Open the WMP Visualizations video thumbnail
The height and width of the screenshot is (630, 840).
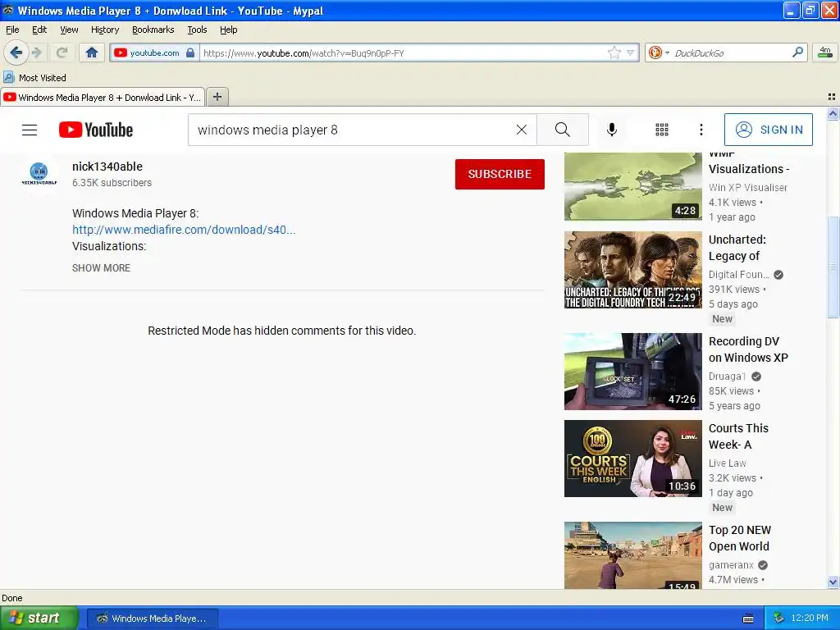(632, 186)
